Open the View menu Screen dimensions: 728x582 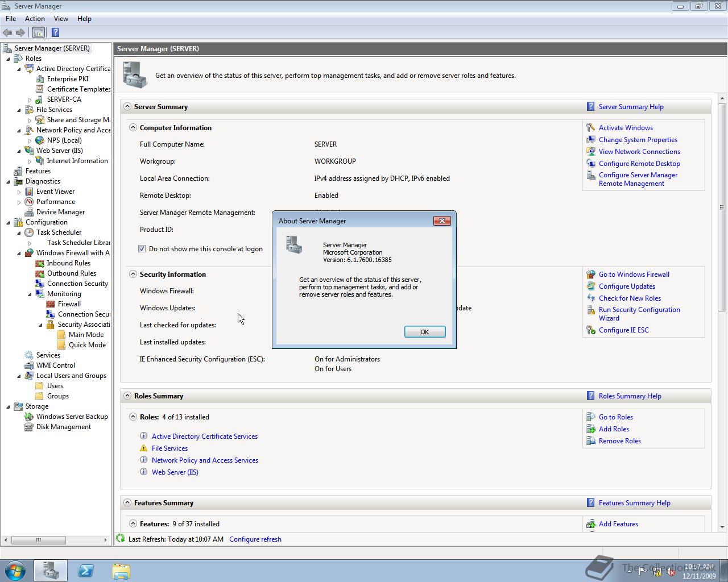pos(61,19)
